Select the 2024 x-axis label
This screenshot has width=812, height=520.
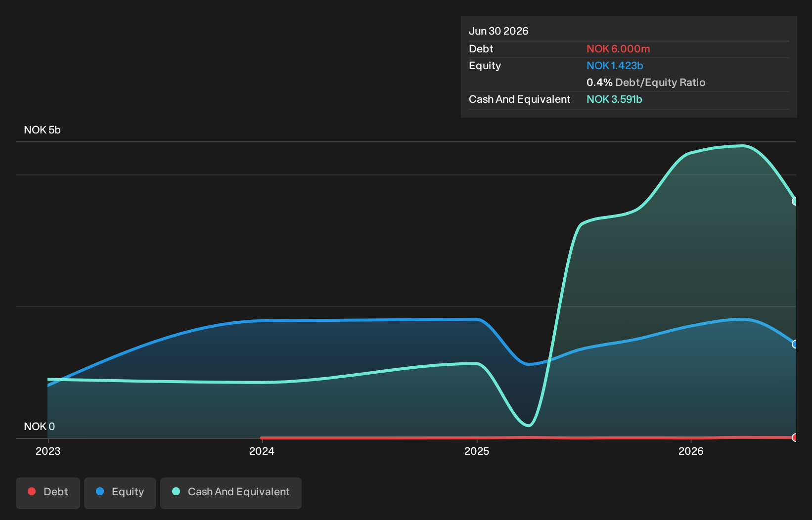click(262, 451)
